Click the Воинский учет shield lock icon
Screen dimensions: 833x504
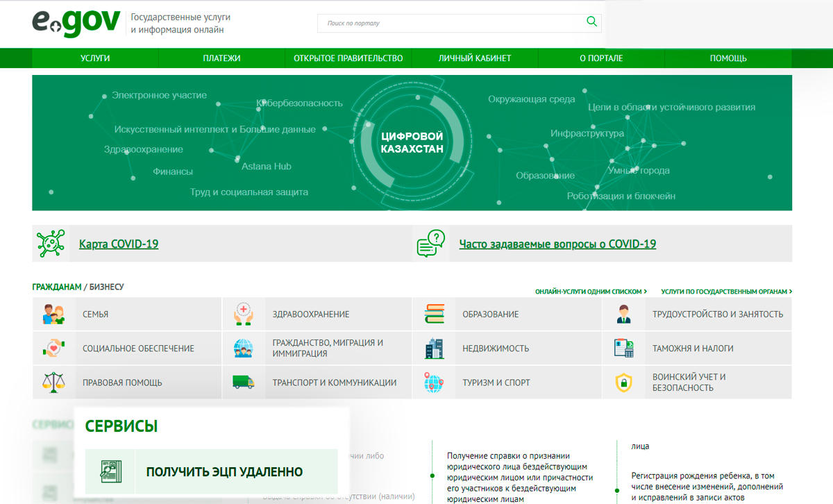(x=624, y=383)
